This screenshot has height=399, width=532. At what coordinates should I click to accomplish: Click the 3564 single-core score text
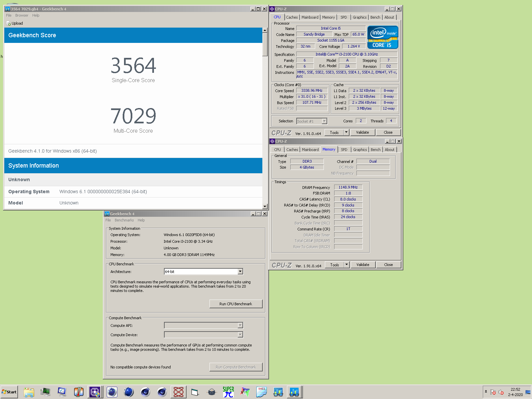click(133, 66)
